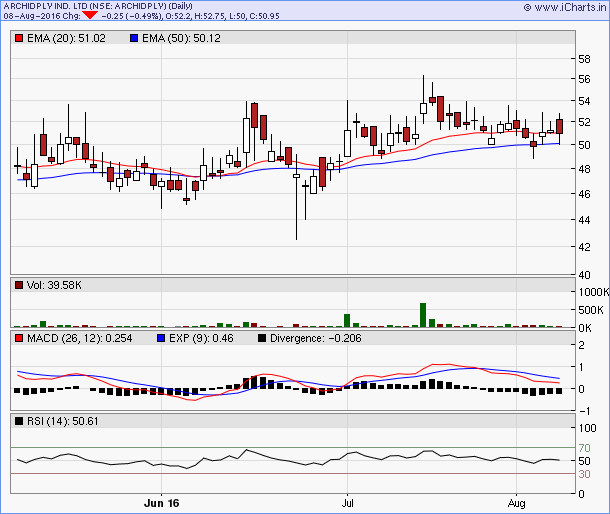The width and height of the screenshot is (610, 514).
Task: Click the candlestick with the highest wick above 56
Action: (423, 99)
